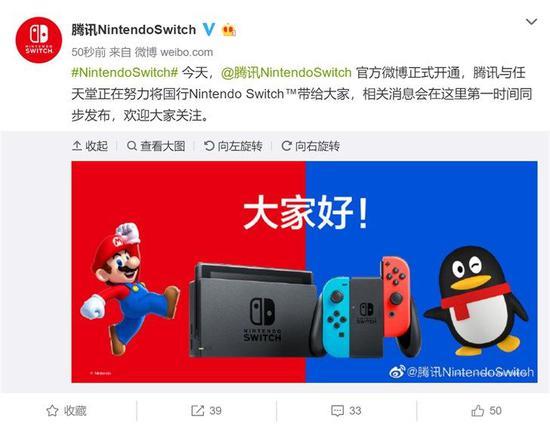Favorite the post with the star icon

coord(52,411)
